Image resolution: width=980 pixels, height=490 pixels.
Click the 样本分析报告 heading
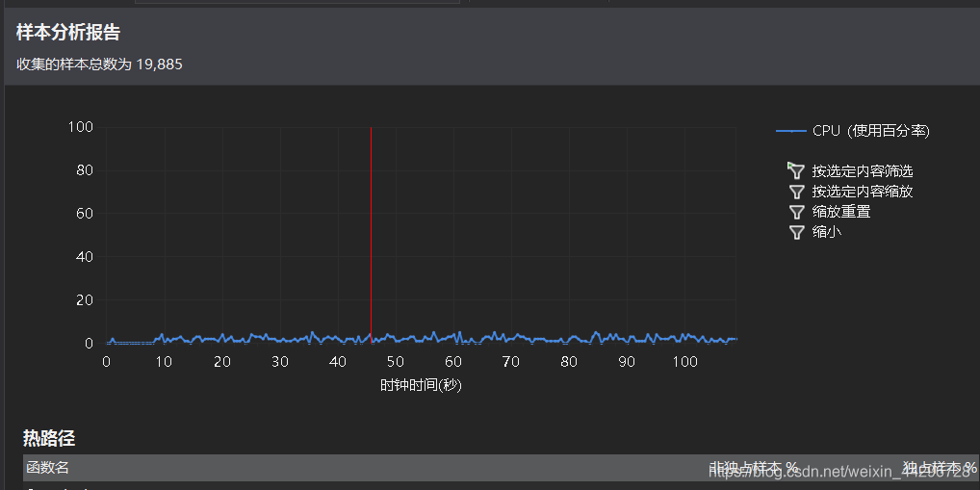coord(68,32)
